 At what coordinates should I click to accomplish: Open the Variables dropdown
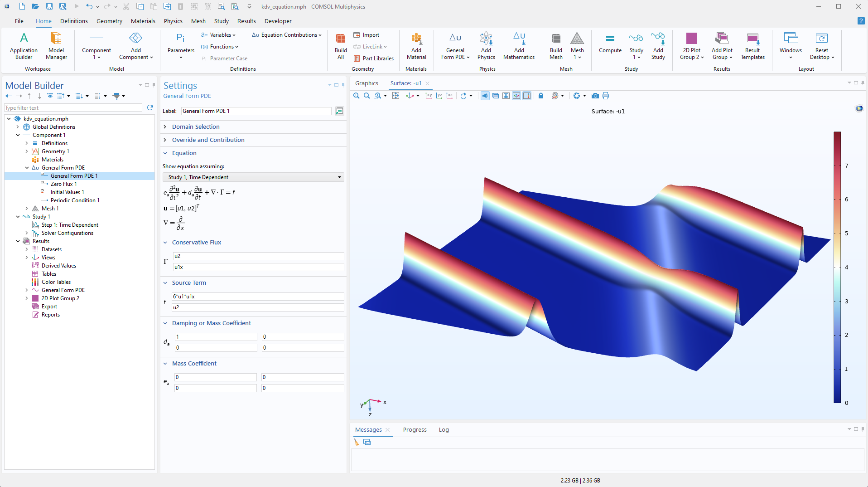pyautogui.click(x=219, y=35)
